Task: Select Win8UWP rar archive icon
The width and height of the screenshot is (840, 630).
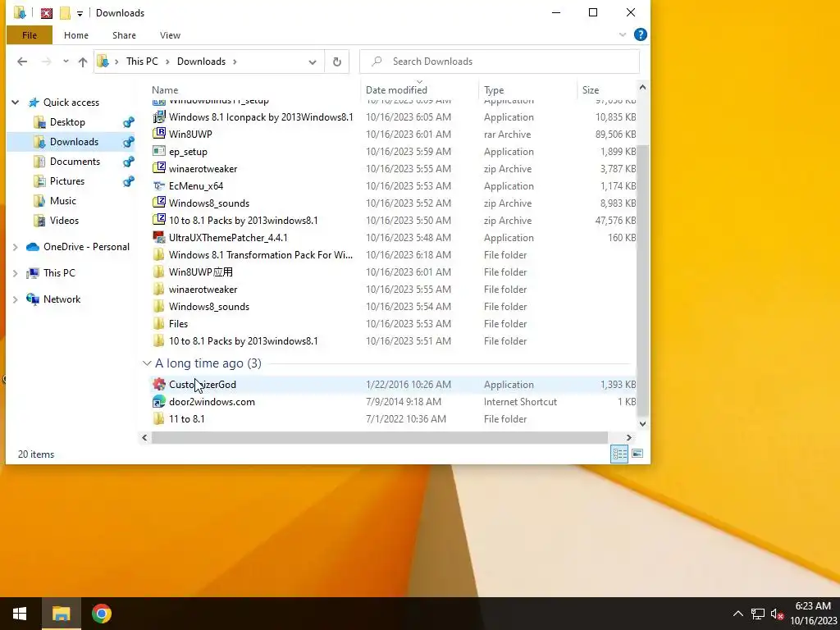Action: point(158,134)
